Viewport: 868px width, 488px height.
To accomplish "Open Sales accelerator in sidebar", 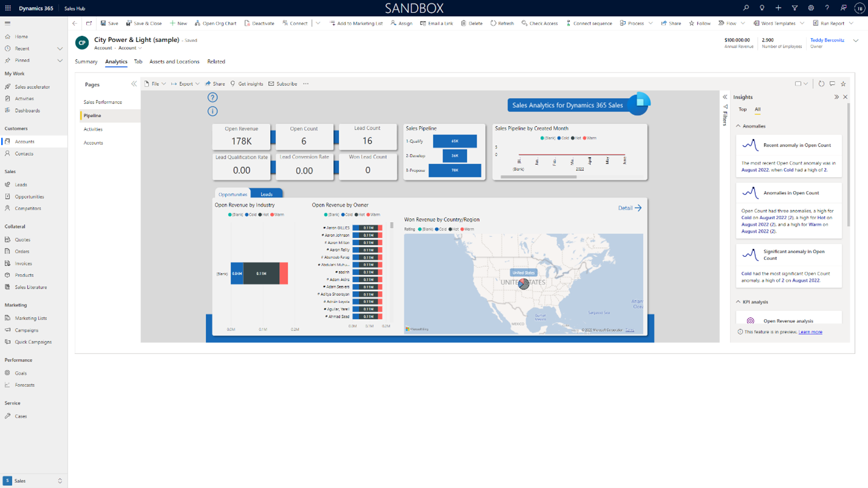I will point(32,87).
